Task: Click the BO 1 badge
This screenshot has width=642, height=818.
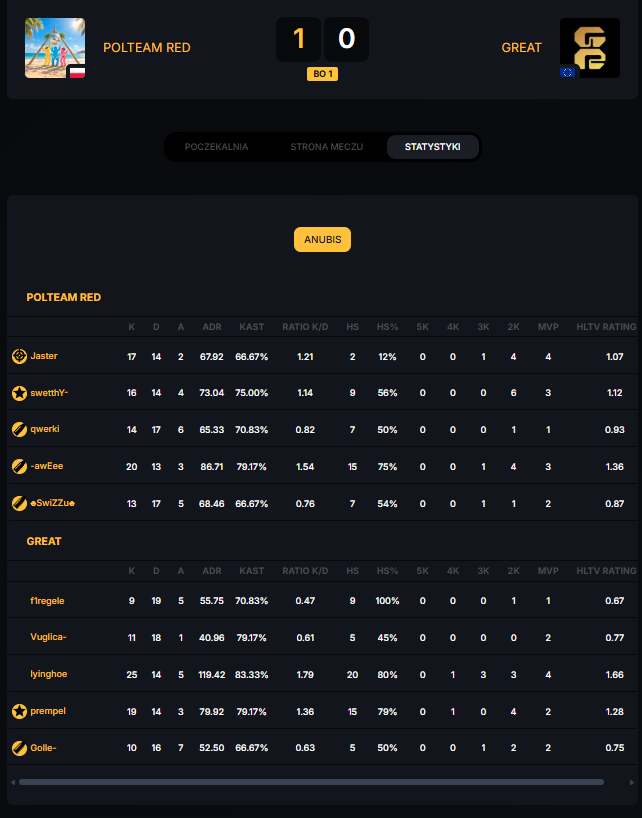Action: (x=322, y=74)
